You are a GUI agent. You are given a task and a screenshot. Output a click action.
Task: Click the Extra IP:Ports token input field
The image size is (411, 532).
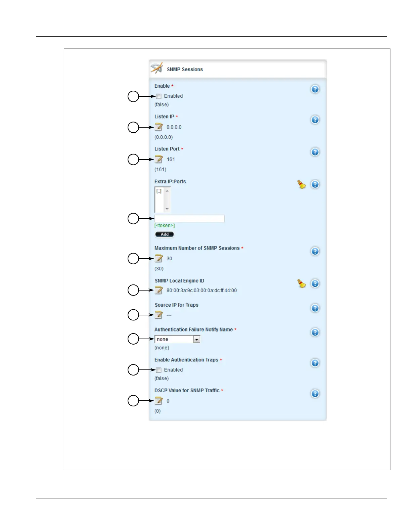click(189, 219)
